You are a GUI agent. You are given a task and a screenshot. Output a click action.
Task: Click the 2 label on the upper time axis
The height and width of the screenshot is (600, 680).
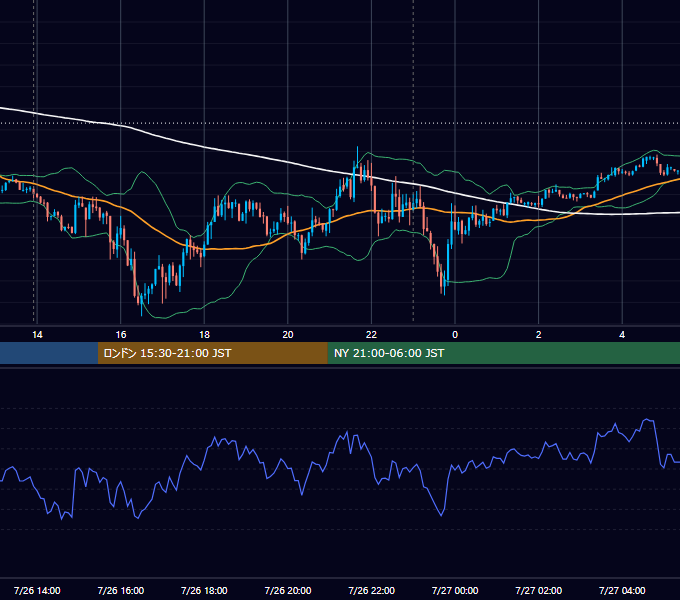(539, 335)
